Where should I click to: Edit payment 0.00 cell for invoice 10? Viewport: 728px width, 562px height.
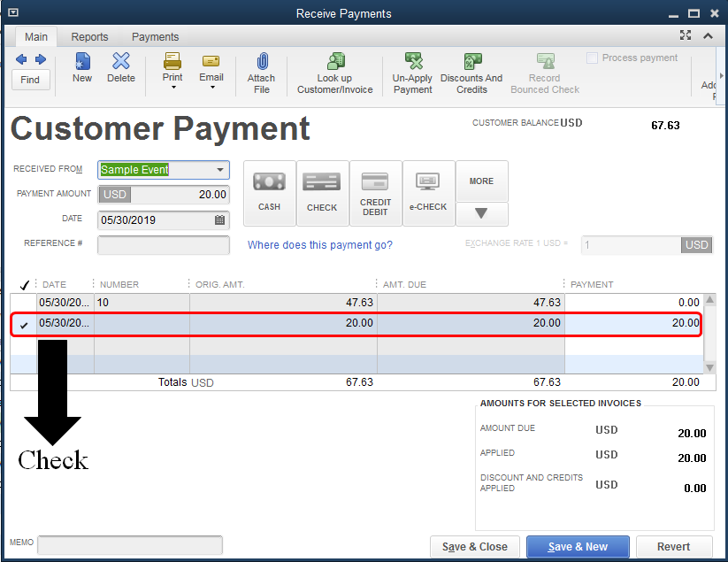pyautogui.click(x=633, y=303)
